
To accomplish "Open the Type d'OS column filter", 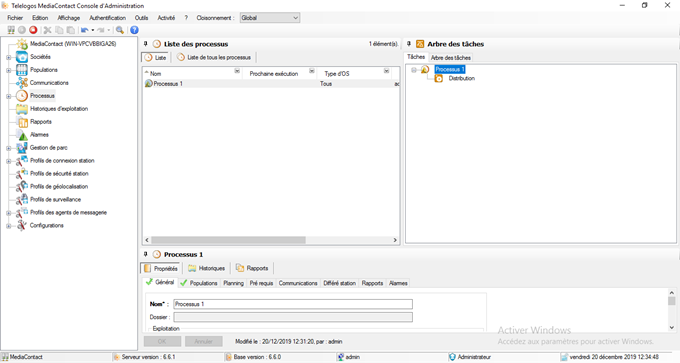I will 386,71.
